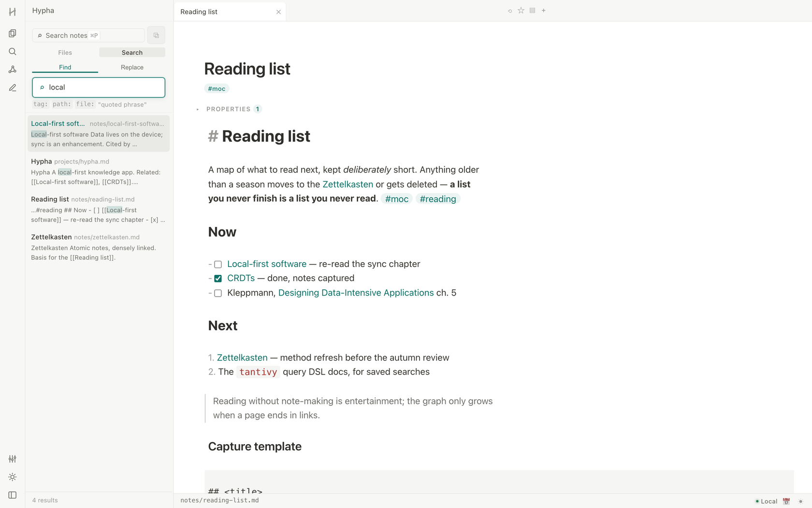This screenshot has height=508, width=812.
Task: Open the graph view icon in sidebar
Action: (13, 70)
